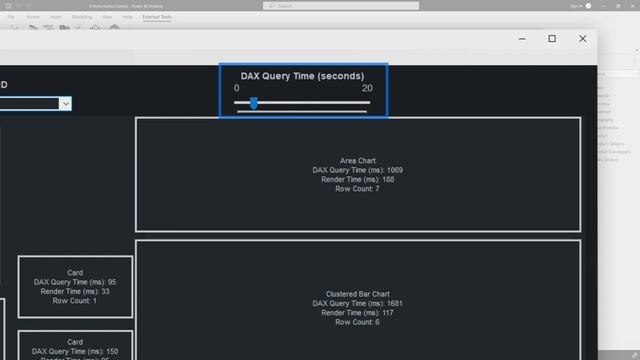Select Product Subcategory in the Power BI fields list

(613, 152)
